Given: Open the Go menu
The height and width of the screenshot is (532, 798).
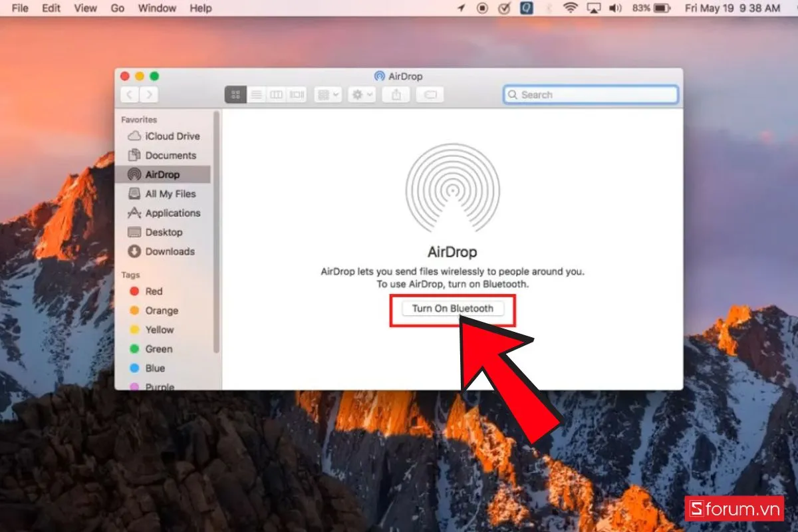Looking at the screenshot, I should coord(118,8).
